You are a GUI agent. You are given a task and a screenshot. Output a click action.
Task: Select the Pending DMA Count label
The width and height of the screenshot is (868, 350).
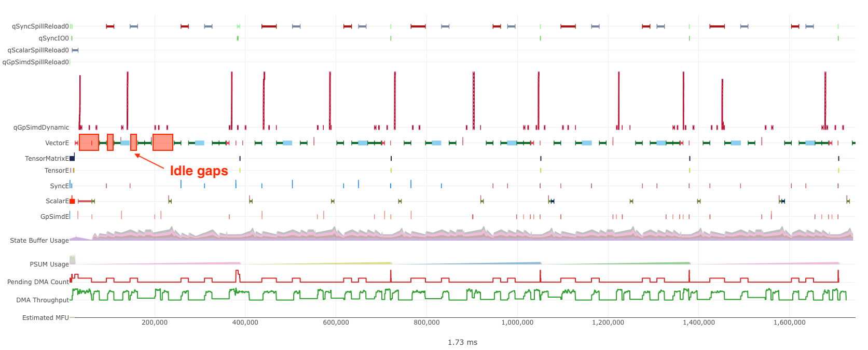(38, 282)
